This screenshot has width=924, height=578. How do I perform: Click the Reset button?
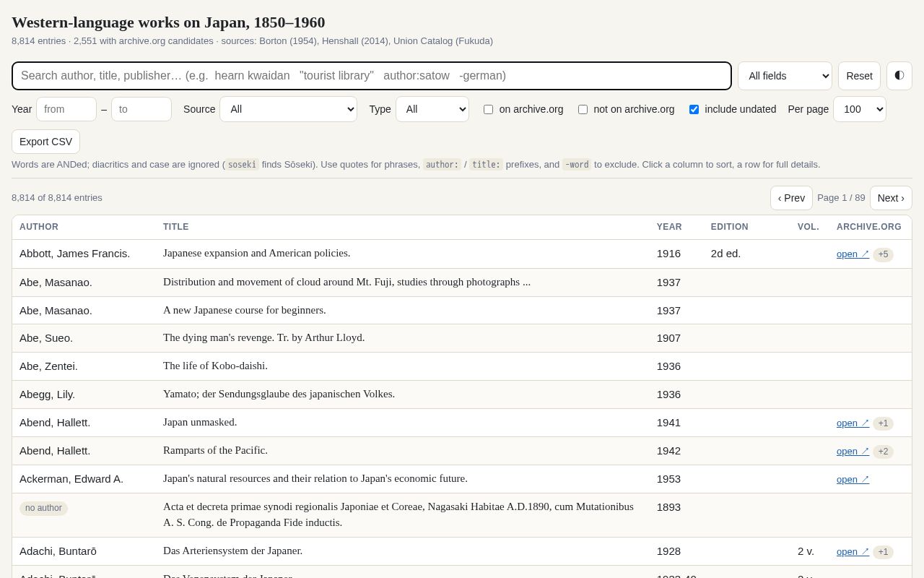pos(859,76)
